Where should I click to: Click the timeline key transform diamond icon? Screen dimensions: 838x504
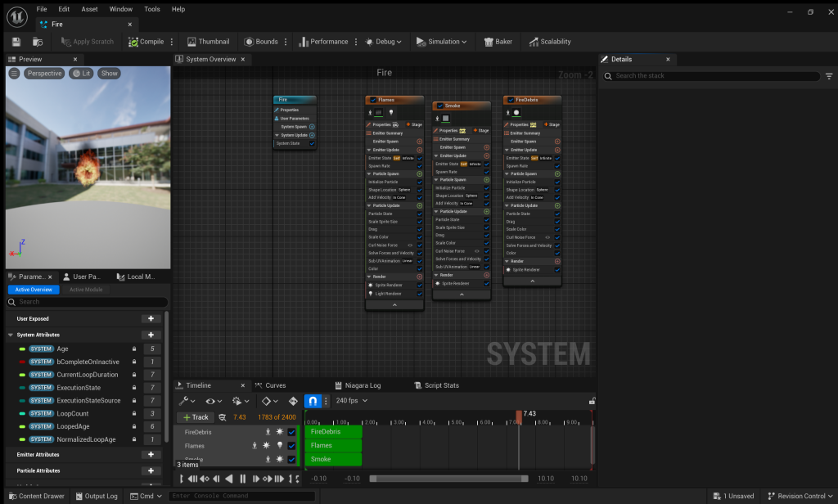click(293, 401)
